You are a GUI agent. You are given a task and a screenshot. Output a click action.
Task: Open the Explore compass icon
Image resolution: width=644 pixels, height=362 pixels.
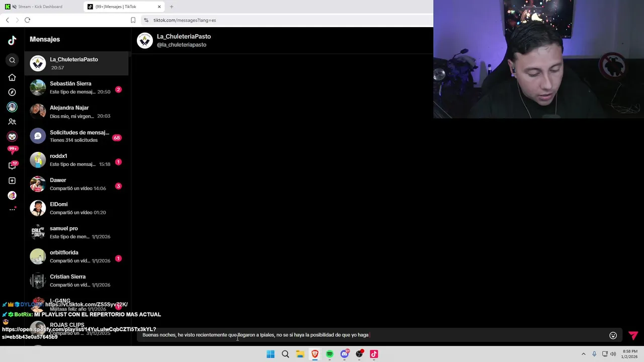coord(12,92)
